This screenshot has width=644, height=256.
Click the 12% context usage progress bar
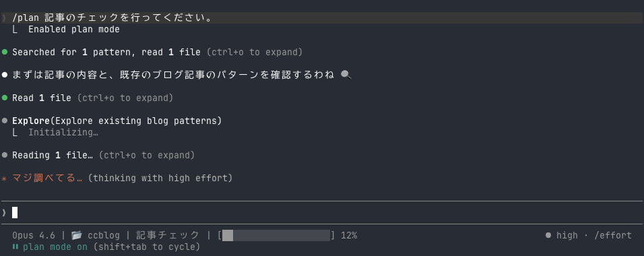point(276,236)
